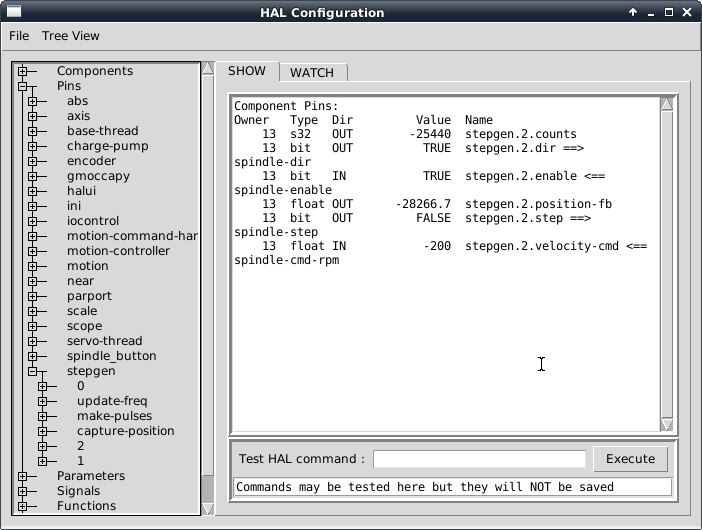Image resolution: width=702 pixels, height=530 pixels.
Task: Click pin list scrollbar up arrow
Action: pyautogui.click(x=667, y=104)
